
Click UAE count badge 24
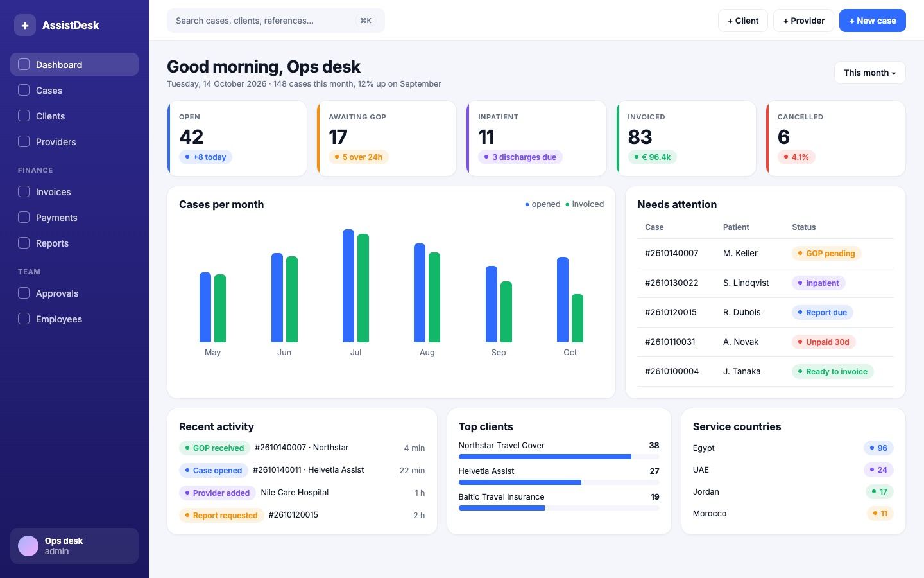pos(878,469)
